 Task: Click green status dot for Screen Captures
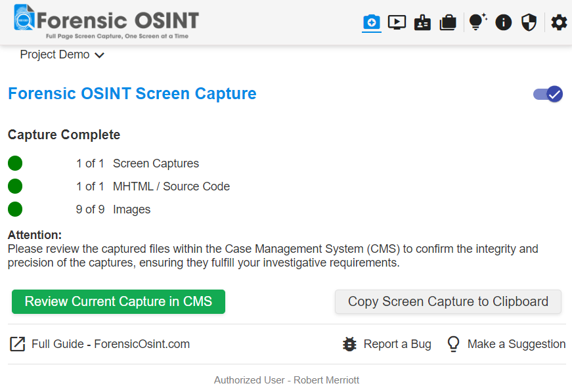15,163
